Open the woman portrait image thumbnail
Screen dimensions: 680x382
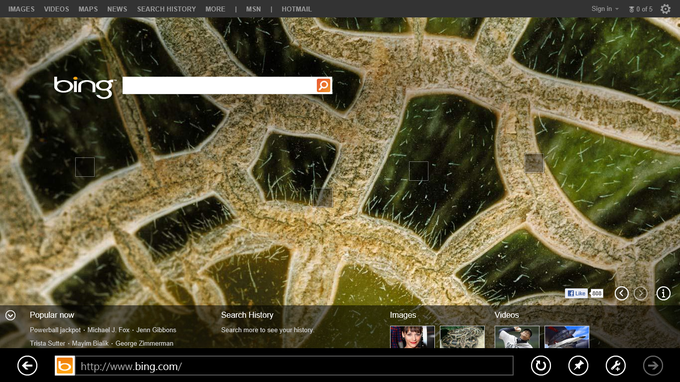pyautogui.click(x=412, y=337)
